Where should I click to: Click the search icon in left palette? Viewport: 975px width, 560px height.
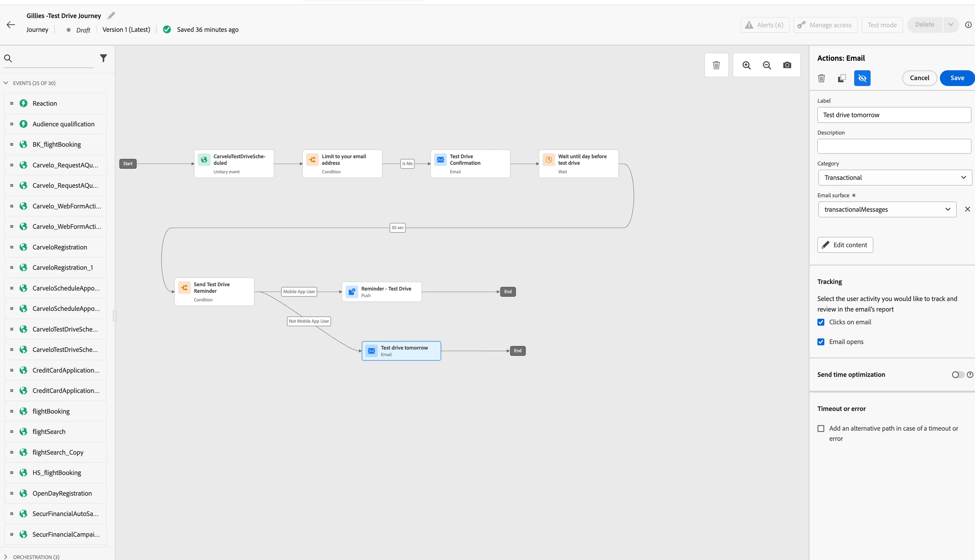pos(8,58)
